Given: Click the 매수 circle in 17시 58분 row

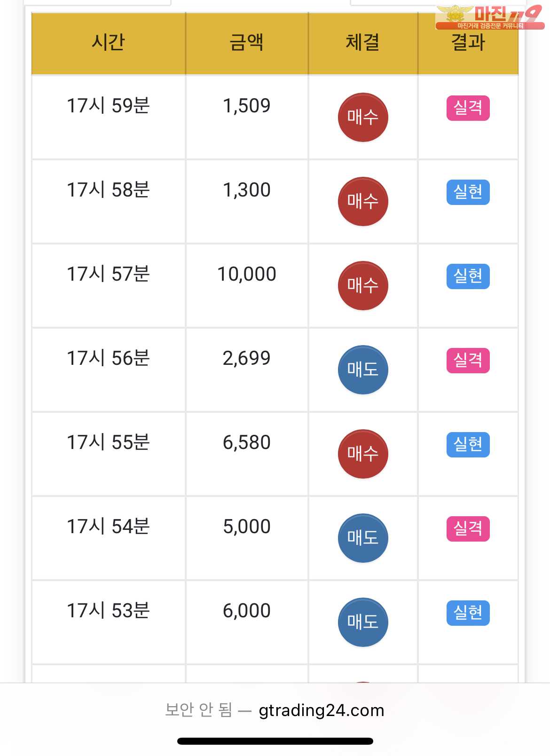Looking at the screenshot, I should click(363, 201).
